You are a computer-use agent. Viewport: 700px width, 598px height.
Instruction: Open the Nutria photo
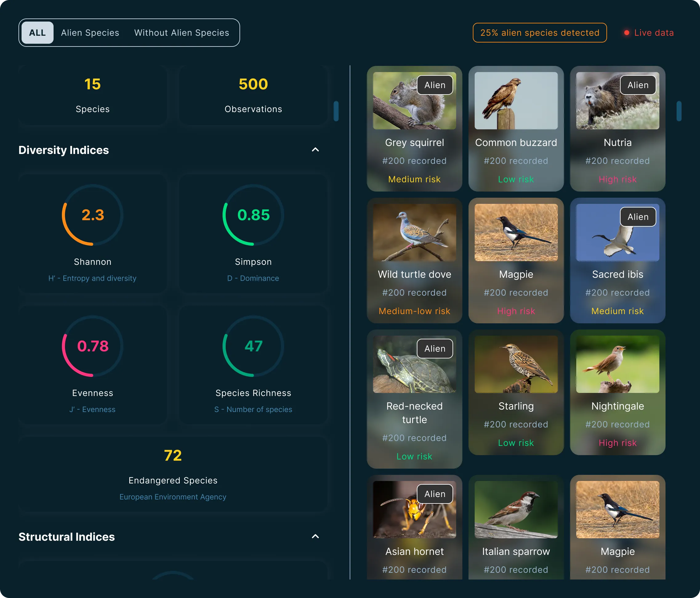pyautogui.click(x=618, y=101)
